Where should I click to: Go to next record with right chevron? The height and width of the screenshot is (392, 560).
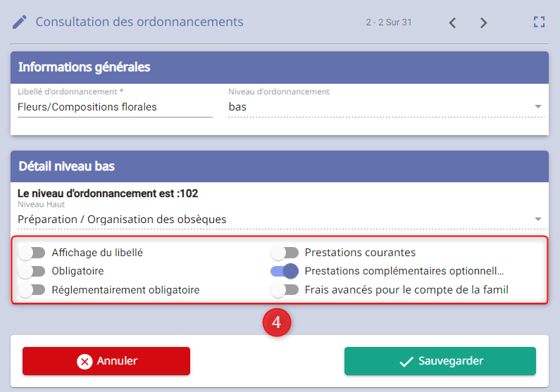coord(483,23)
